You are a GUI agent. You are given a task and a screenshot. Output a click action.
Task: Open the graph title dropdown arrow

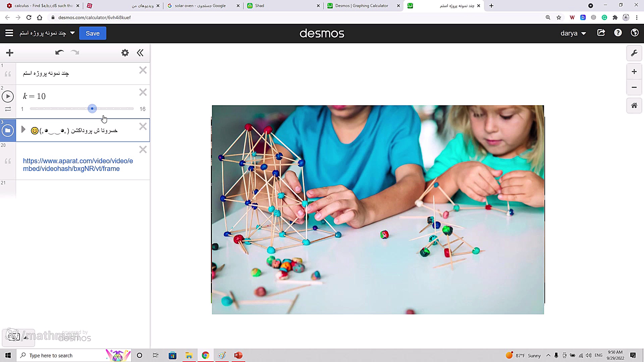[x=72, y=33]
